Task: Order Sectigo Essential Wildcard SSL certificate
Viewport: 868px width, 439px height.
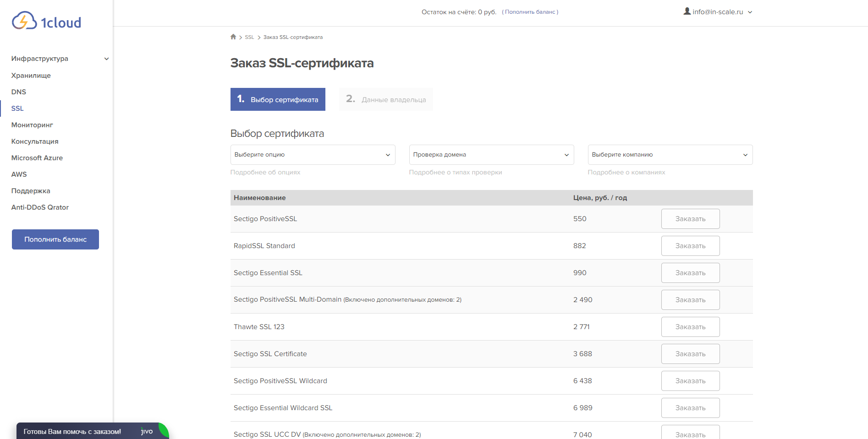Action: 690,408
